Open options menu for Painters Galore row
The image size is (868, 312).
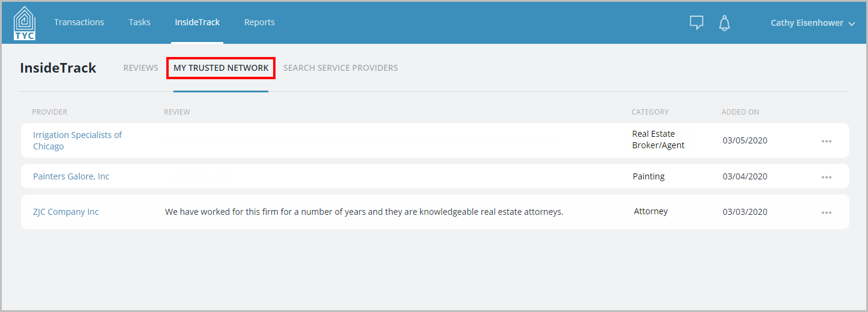pyautogui.click(x=827, y=177)
